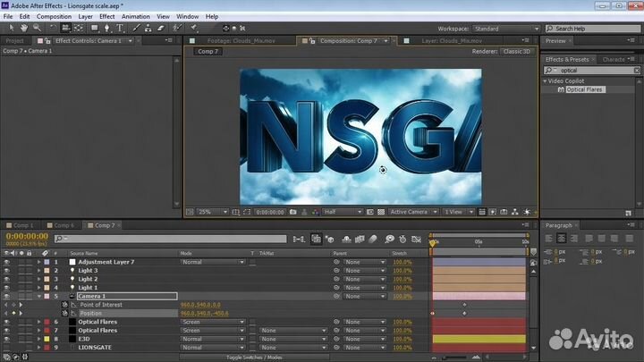This screenshot has width=644, height=362.
Task: Select the Clone Stamp tool
Action: [148, 28]
